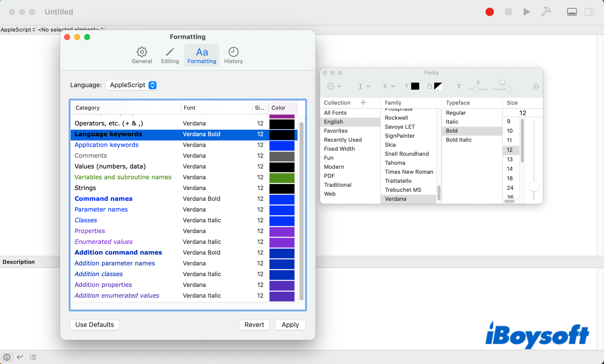Click the Editing tab icon
This screenshot has width=604, height=364.
(x=170, y=52)
